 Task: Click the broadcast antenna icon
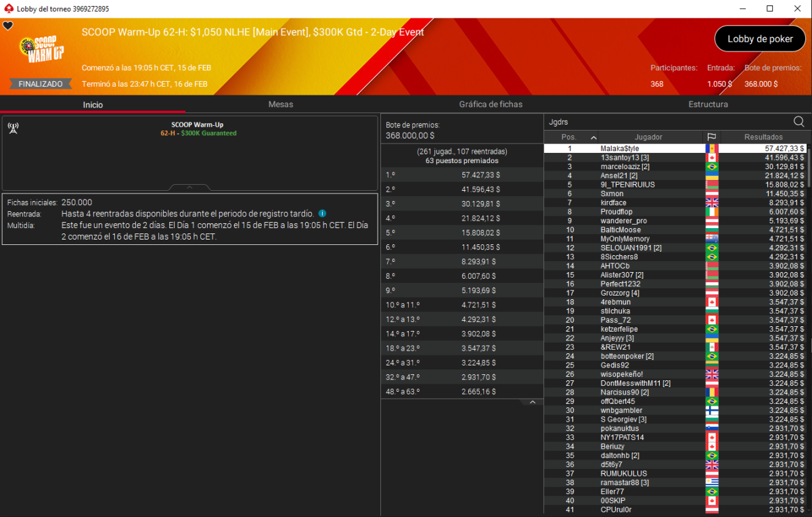pyautogui.click(x=13, y=127)
